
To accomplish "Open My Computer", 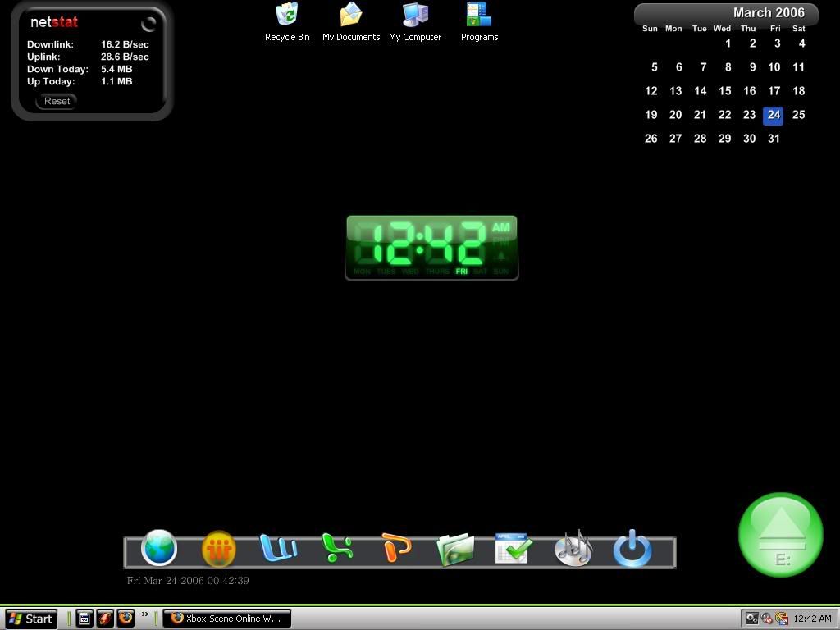I will 415,21.
